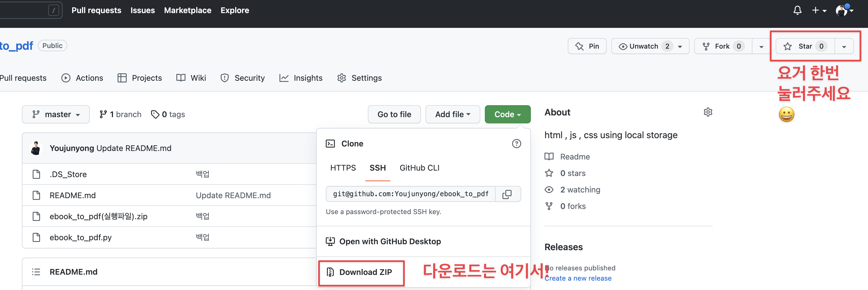Switch to the HTTPS clone tab
Viewport: 868px width, 290px height.
[x=343, y=168]
